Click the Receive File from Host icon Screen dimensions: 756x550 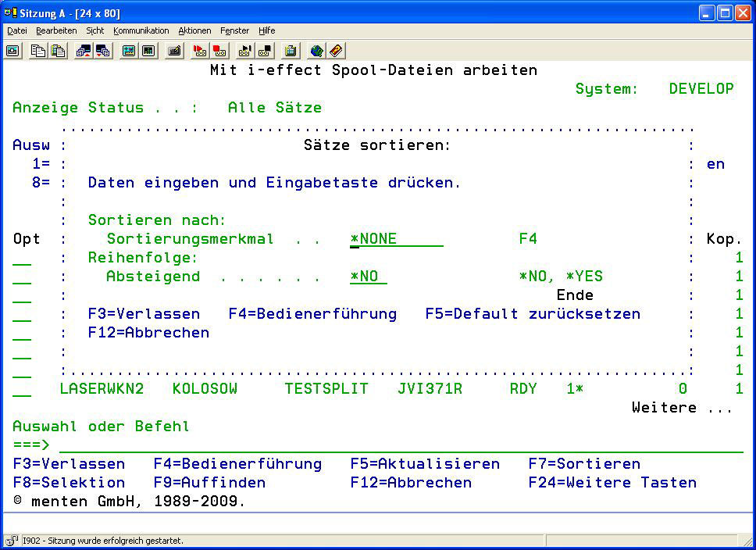(102, 51)
